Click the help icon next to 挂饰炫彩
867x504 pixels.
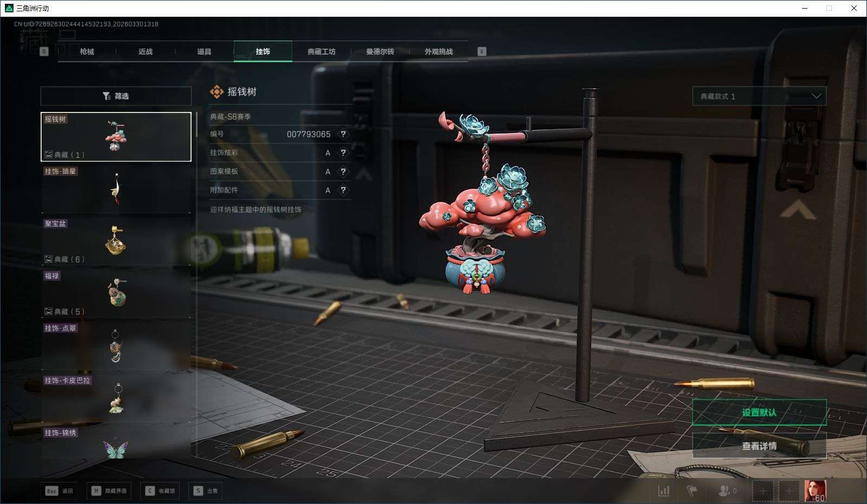point(343,153)
